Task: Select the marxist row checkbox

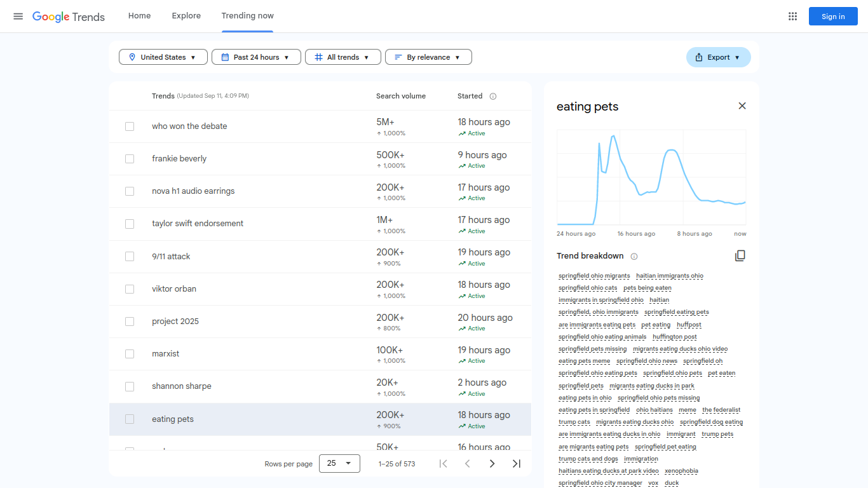Action: coord(130,354)
